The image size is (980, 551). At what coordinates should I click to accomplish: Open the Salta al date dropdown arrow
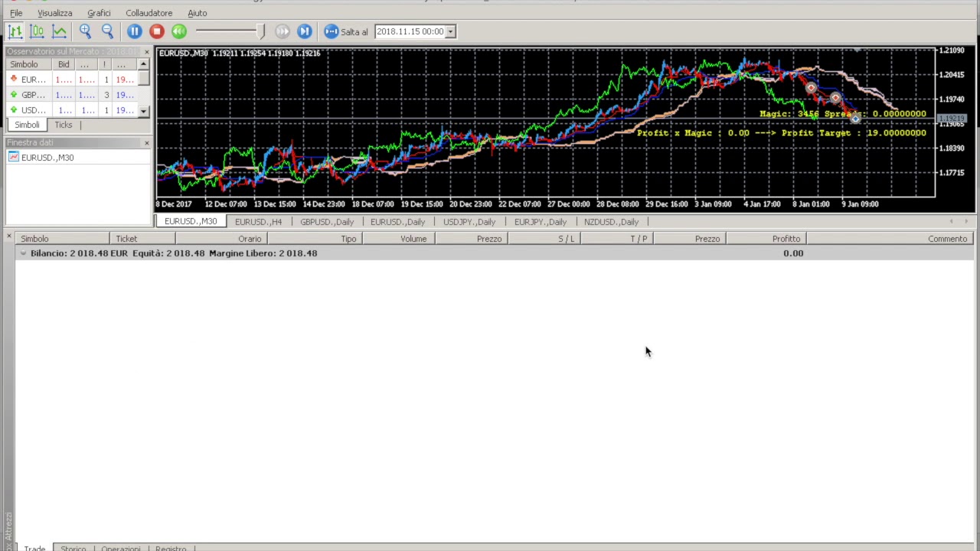[451, 31]
